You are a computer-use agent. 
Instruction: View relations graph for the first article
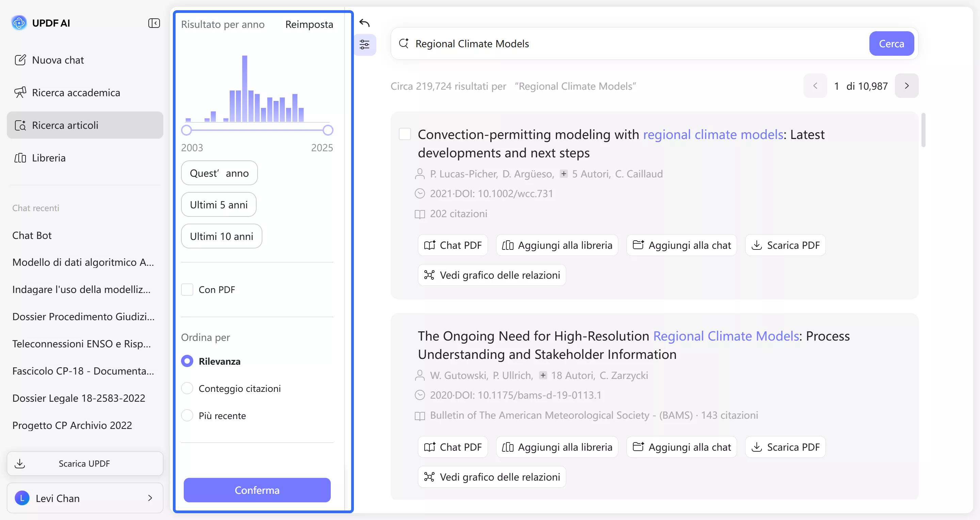coord(491,275)
